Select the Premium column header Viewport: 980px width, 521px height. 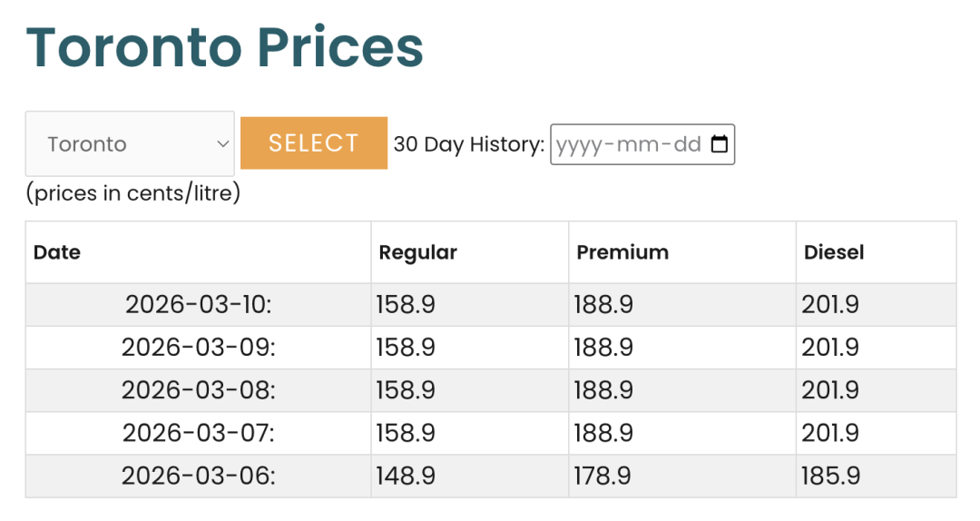(622, 252)
